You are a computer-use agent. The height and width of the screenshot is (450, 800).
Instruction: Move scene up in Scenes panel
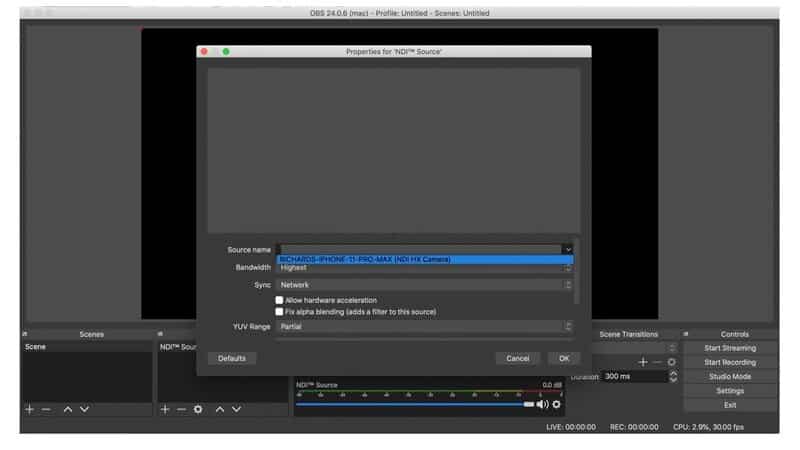click(68, 409)
